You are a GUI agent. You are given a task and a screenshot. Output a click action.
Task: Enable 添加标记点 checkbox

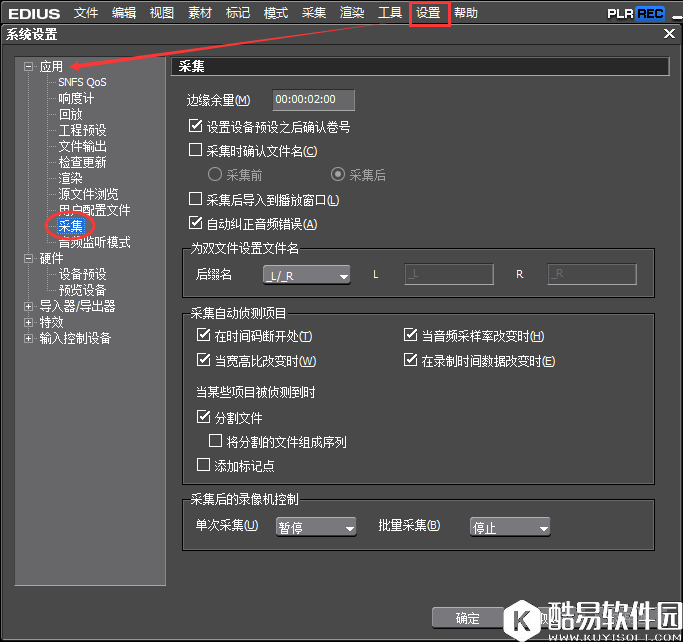click(x=203, y=465)
